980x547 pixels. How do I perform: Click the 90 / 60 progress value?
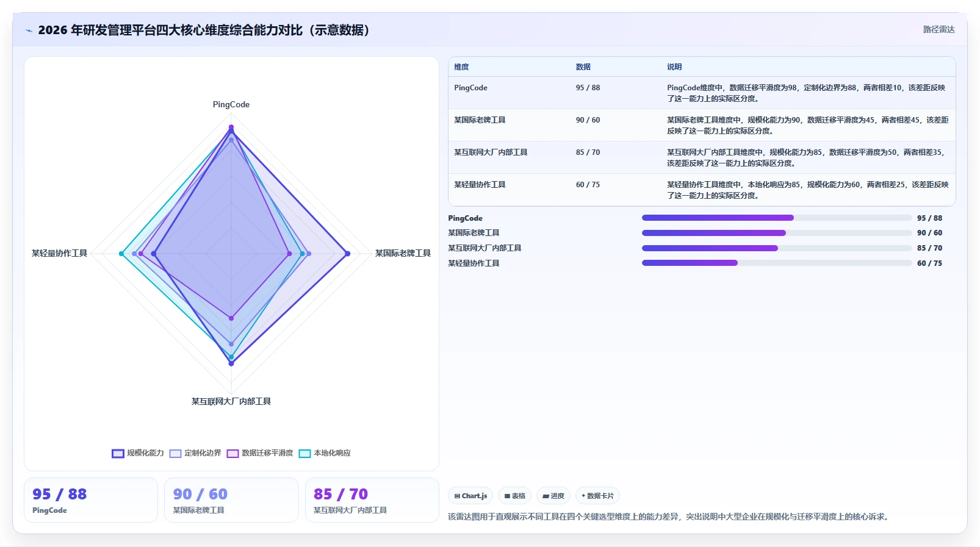click(929, 233)
